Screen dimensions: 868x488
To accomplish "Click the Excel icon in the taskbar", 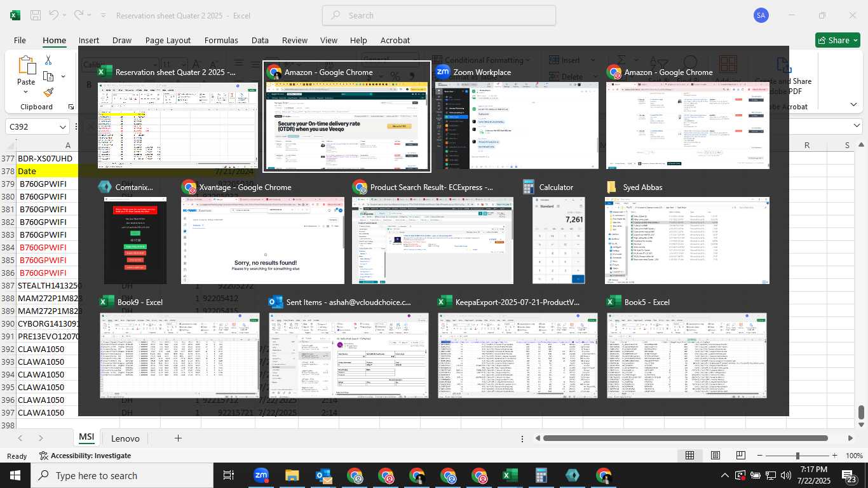I will tap(510, 475).
